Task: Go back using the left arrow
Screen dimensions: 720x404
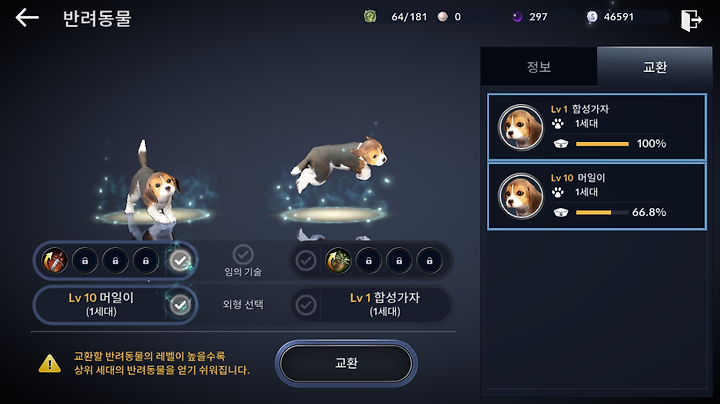Action: [x=27, y=18]
